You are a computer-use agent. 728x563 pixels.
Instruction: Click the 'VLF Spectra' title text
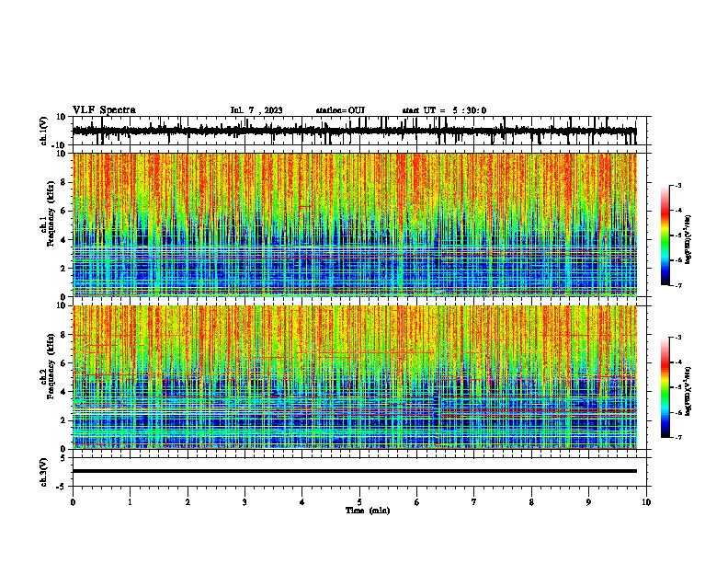(x=104, y=110)
